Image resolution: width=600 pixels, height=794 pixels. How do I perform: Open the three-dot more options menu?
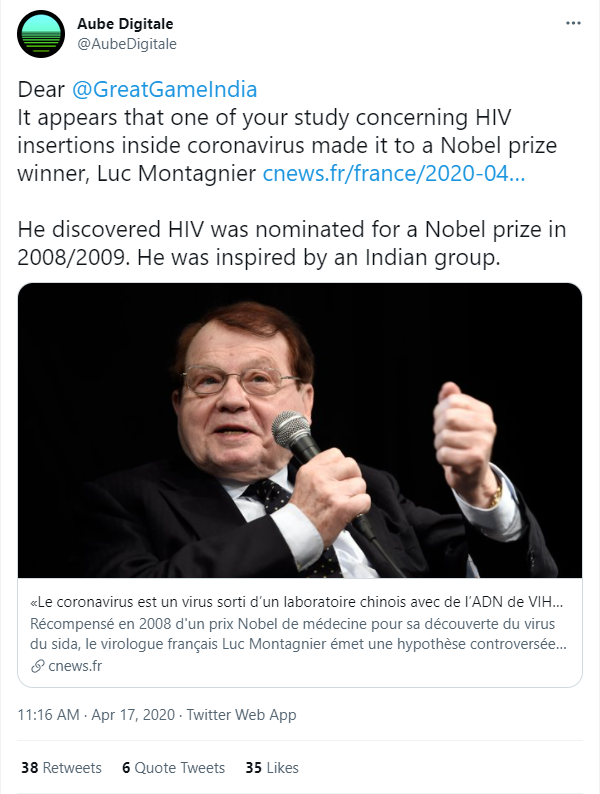[573, 23]
